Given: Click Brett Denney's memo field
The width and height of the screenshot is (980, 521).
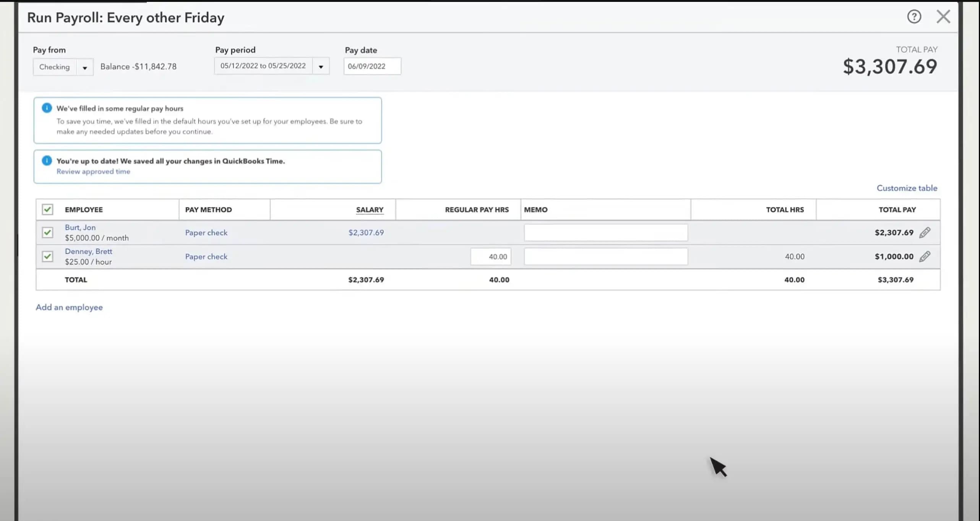Looking at the screenshot, I should pyautogui.click(x=606, y=257).
